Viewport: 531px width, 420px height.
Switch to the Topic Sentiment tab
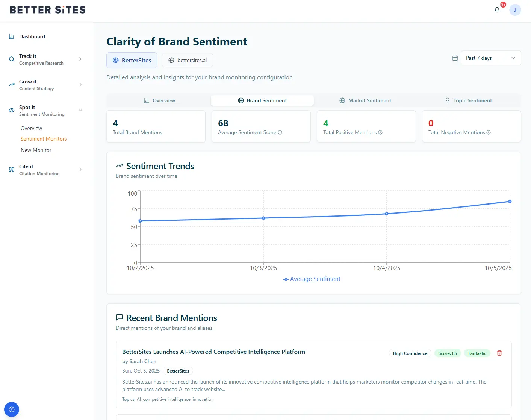pos(468,100)
